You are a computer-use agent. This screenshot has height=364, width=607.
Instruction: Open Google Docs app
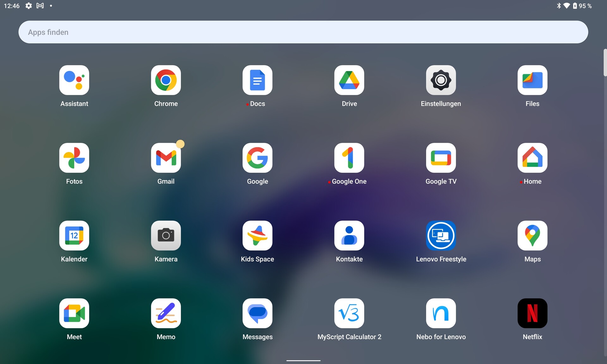(x=257, y=80)
